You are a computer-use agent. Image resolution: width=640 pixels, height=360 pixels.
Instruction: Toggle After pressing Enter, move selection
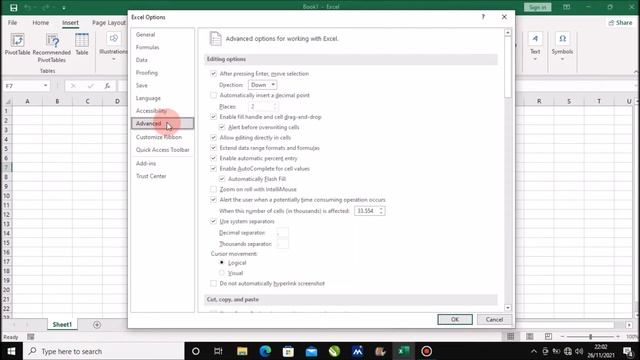pos(213,73)
